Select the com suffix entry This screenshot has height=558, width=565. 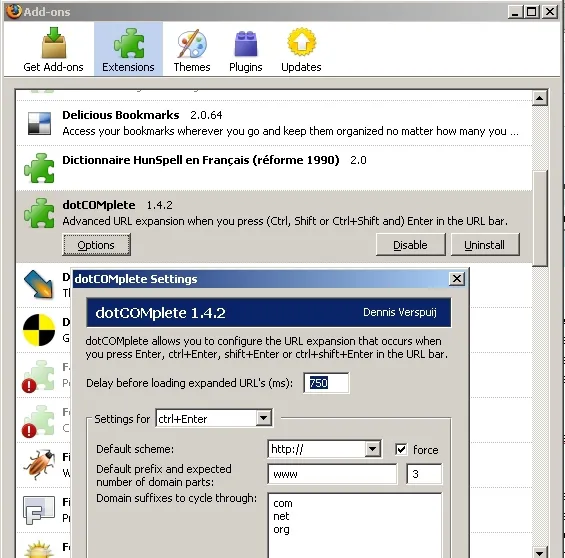coord(283,503)
